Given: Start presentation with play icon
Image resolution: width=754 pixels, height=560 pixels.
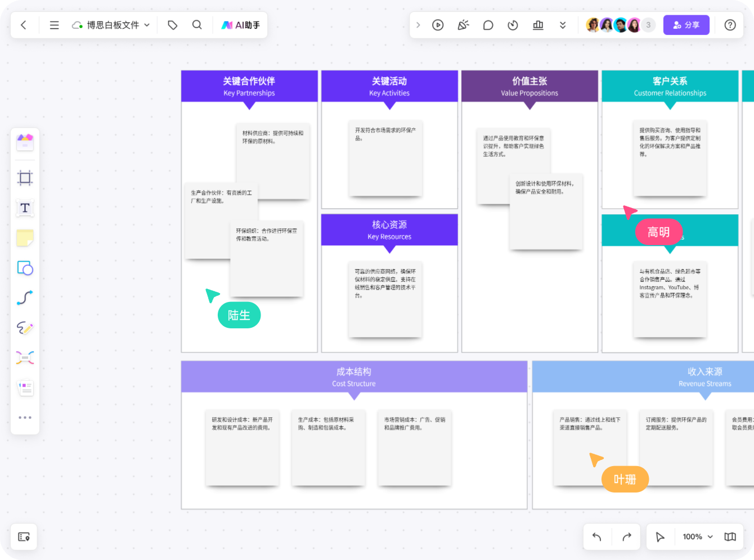Looking at the screenshot, I should coord(438,25).
